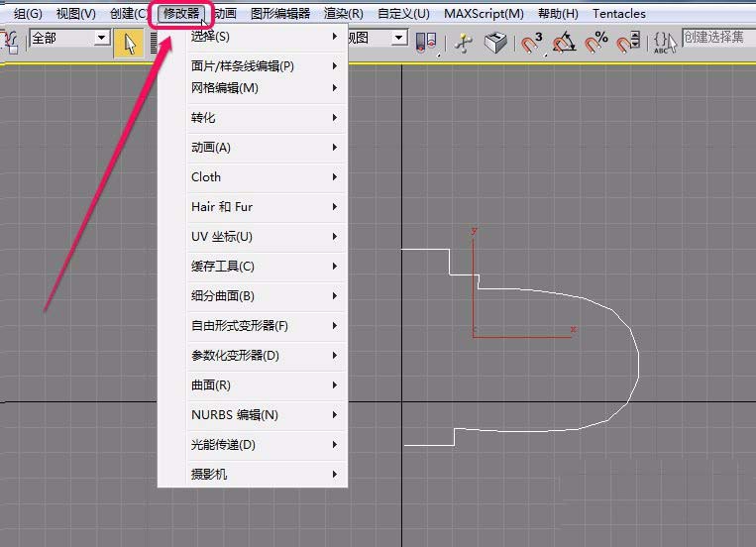Click Edit Named Selection Sets icon

pos(665,43)
